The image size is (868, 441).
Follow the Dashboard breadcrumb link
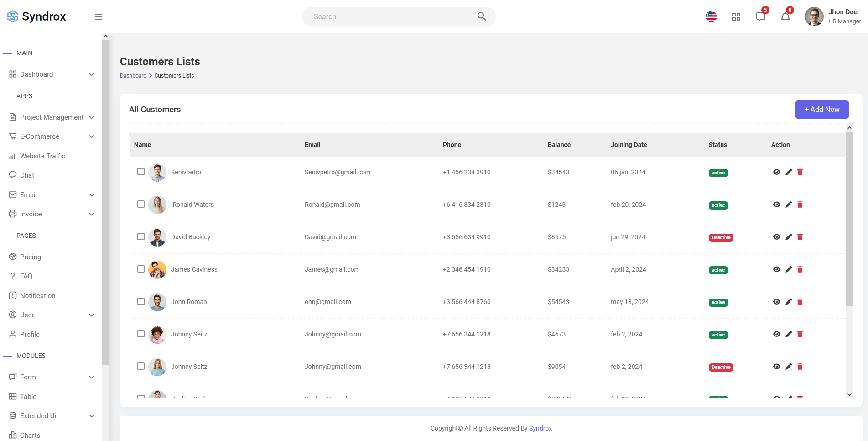pos(133,76)
